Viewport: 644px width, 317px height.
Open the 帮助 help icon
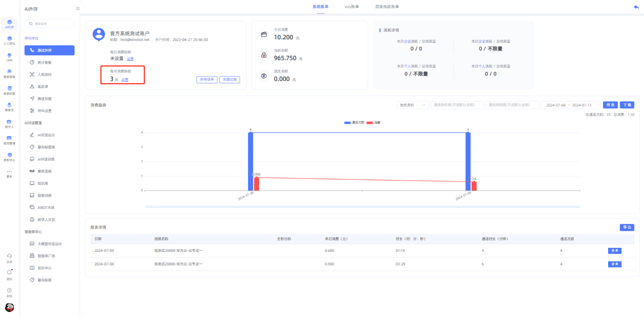tap(9, 290)
